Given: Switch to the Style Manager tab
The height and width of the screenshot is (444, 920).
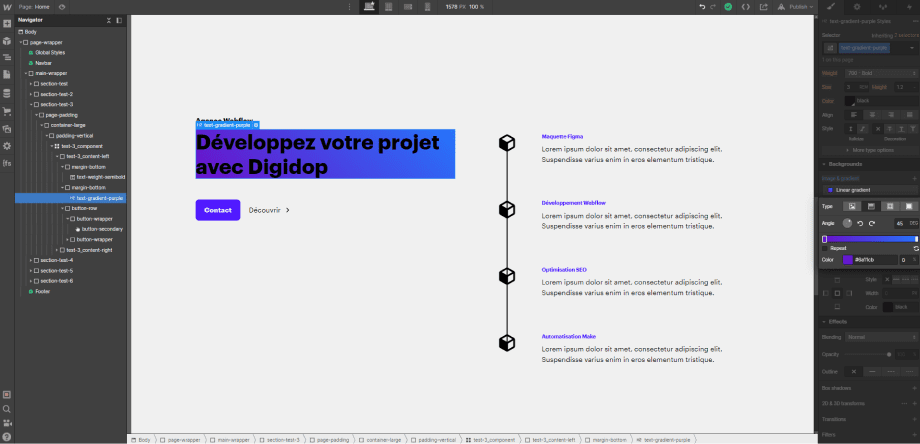Looking at the screenshot, I should [x=882, y=7].
